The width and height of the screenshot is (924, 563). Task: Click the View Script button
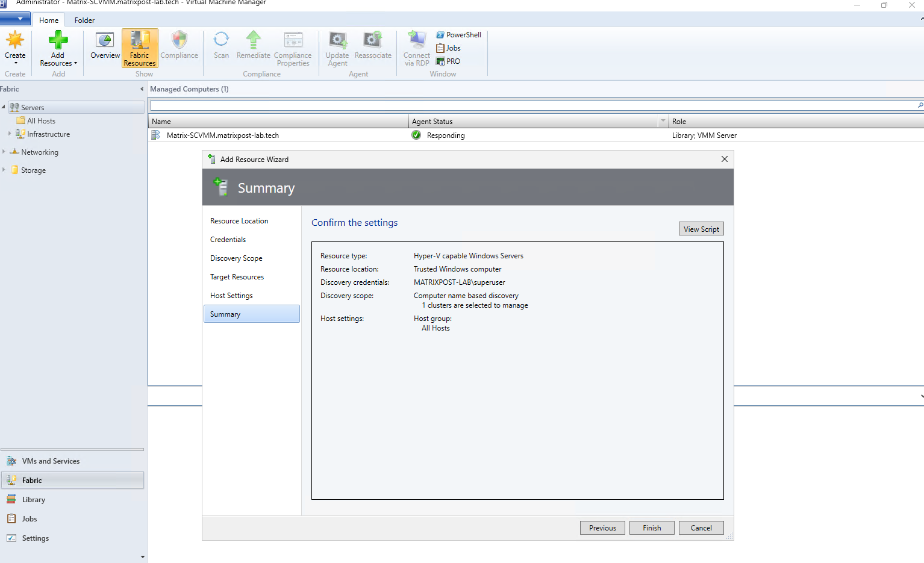click(701, 229)
